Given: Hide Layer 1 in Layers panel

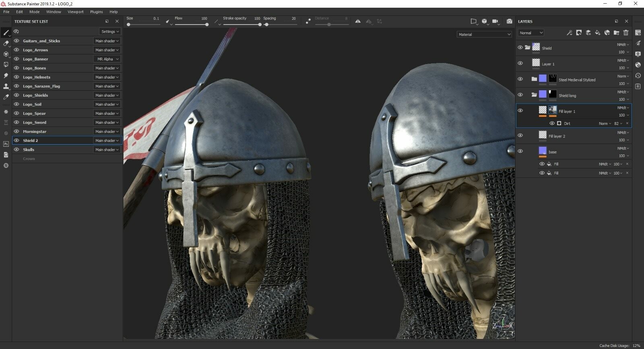Looking at the screenshot, I should pyautogui.click(x=520, y=63).
